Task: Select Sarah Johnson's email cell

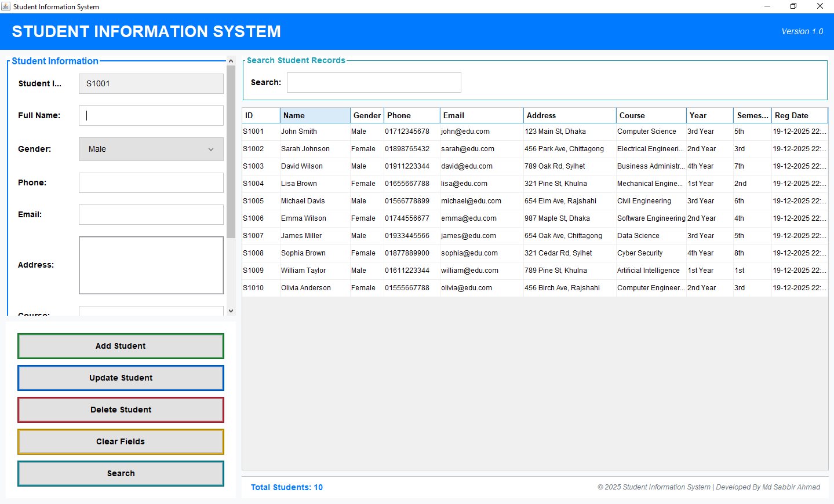Action: point(481,148)
